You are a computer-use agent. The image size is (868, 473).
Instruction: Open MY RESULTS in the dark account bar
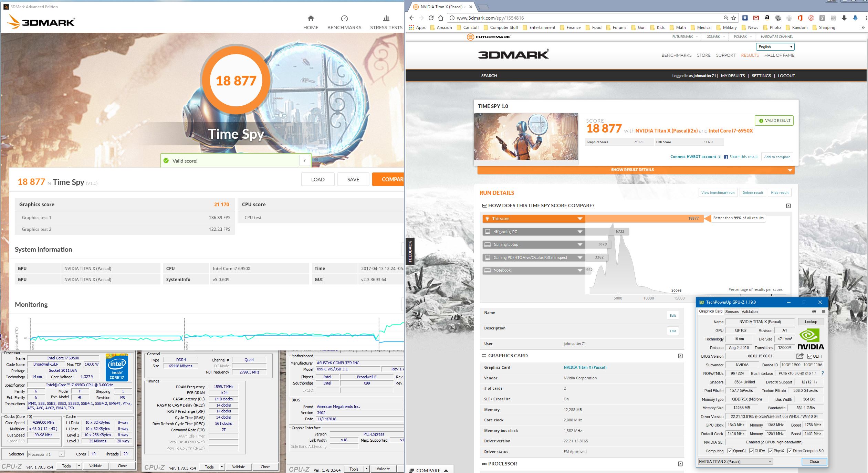(733, 76)
